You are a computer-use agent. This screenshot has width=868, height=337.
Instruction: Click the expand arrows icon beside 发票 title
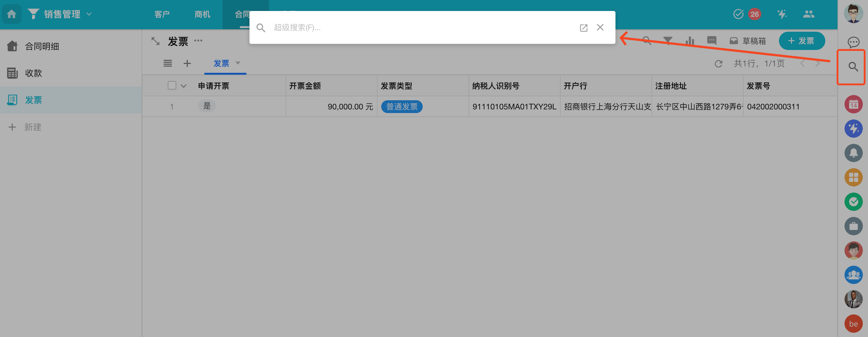coord(155,41)
